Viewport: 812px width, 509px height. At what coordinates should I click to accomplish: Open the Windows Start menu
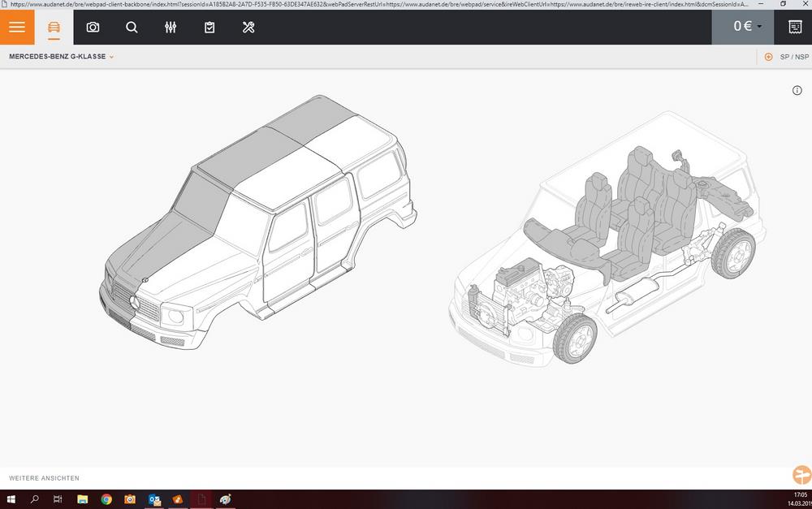9,499
